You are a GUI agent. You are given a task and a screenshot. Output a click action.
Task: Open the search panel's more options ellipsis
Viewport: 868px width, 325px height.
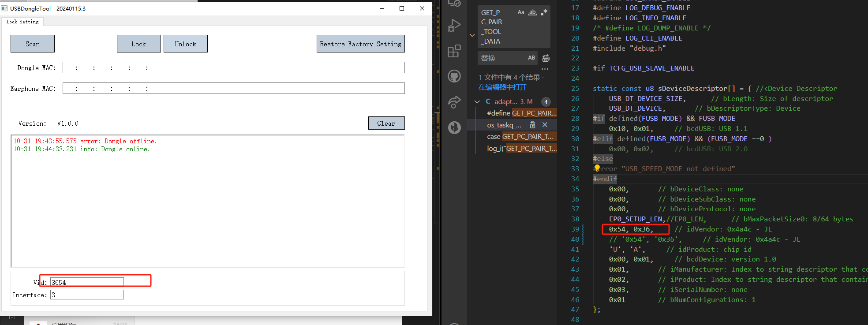pyautogui.click(x=545, y=69)
